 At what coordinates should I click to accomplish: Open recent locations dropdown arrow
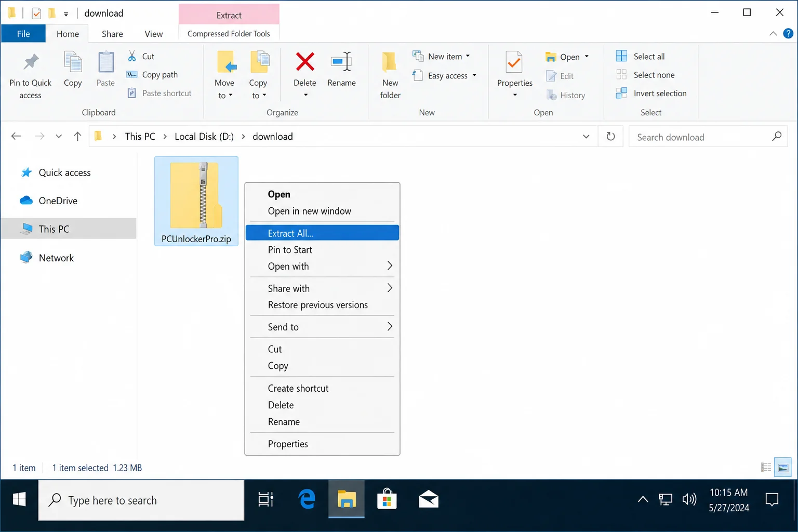tap(59, 137)
